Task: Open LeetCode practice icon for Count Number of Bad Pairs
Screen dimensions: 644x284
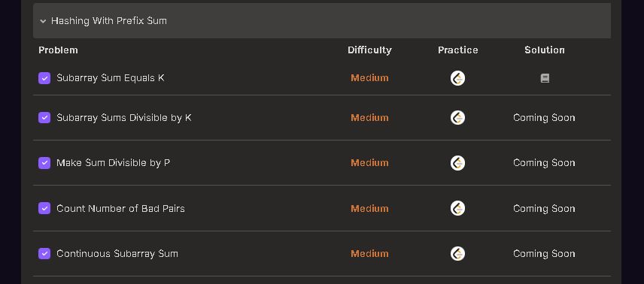Action: 457,208
